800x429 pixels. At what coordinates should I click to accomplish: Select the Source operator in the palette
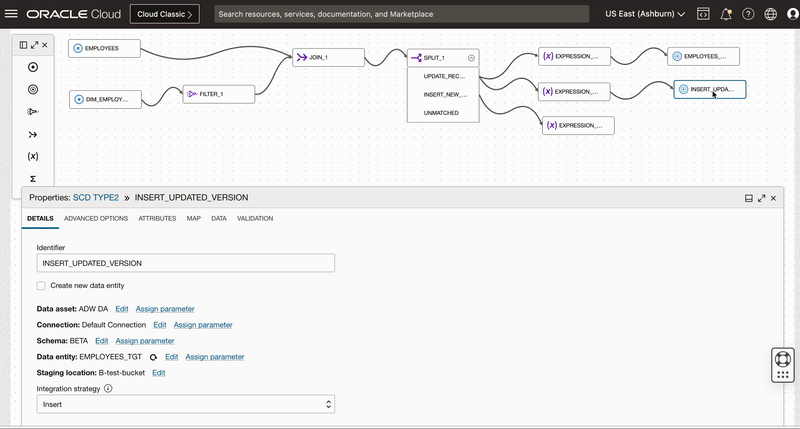[33, 67]
